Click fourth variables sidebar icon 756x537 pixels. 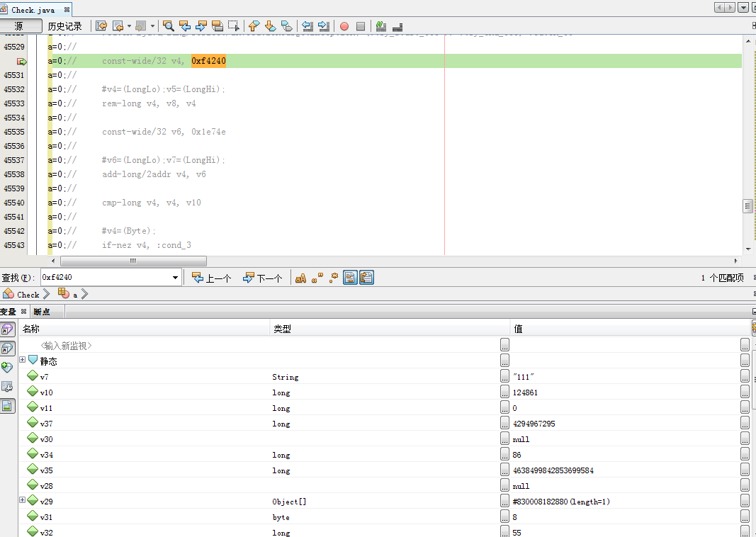click(x=7, y=387)
